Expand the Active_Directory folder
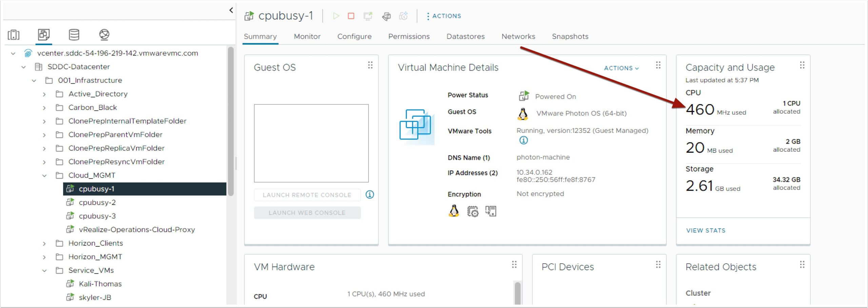The image size is (868, 308). pos(44,94)
